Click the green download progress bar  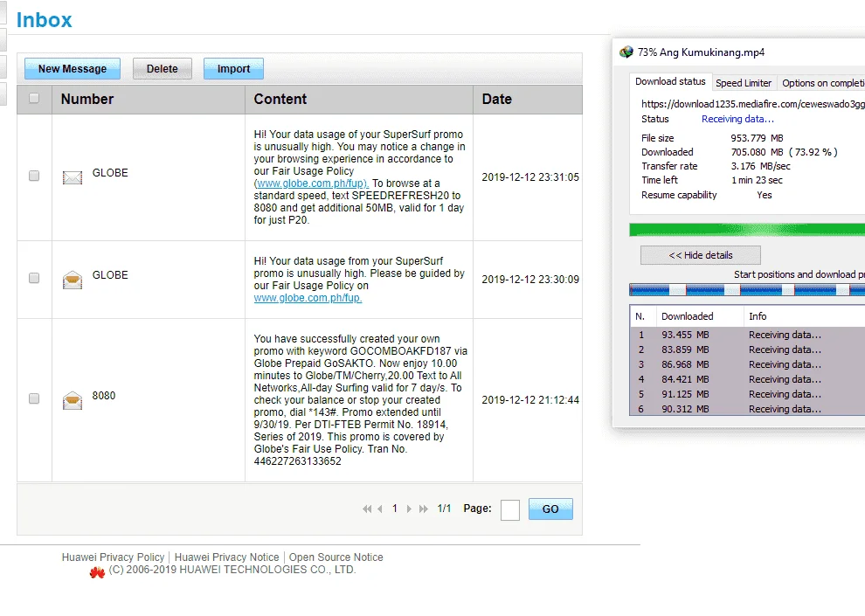point(747,230)
